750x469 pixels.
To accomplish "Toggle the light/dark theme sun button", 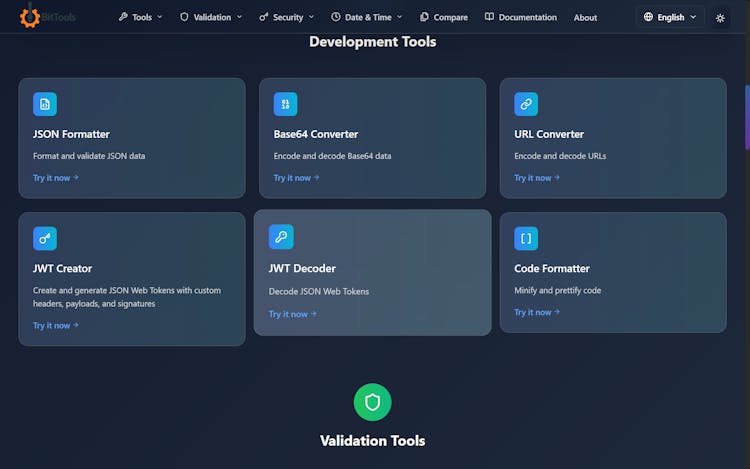I will (720, 17).
